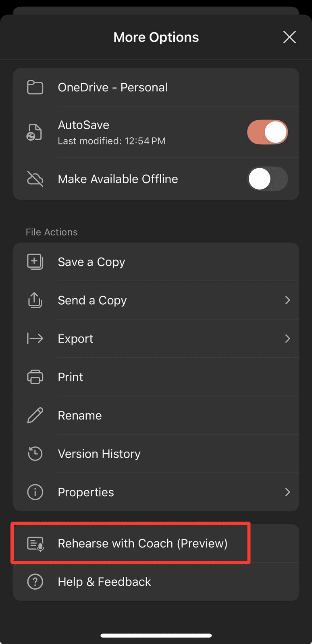Enable Make Available Offline switch
Image resolution: width=312 pixels, height=644 pixels.
coord(267,179)
